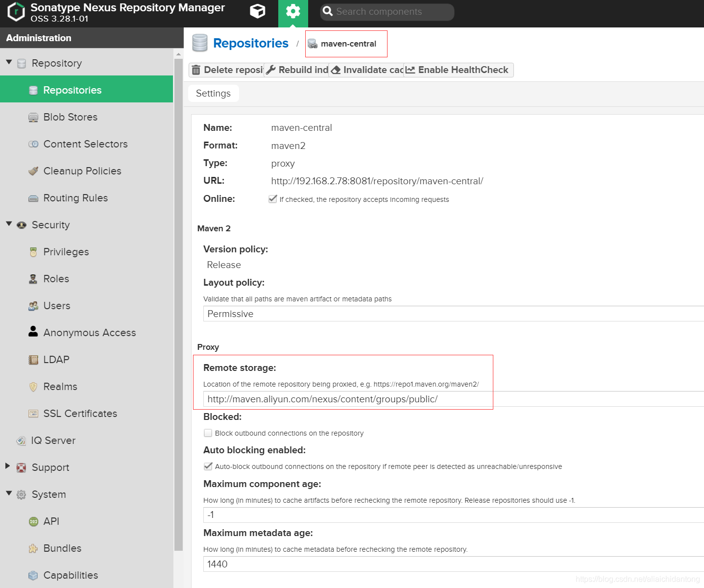Click the wrench icon for Rebuild index
This screenshot has width=704, height=588.
[271, 70]
